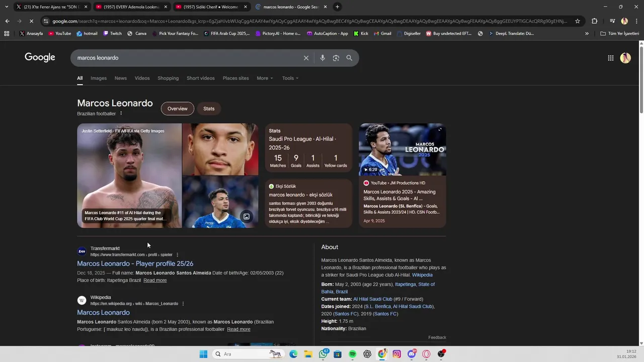Open Gmail bookmark
This screenshot has height=362, width=644.
[382, 34]
